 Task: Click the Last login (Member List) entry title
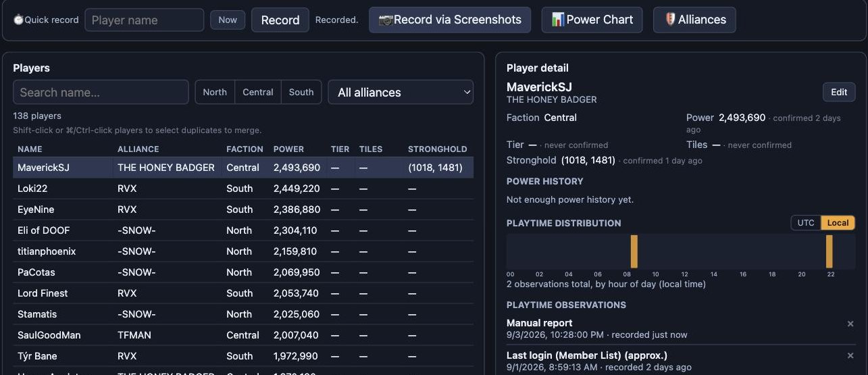[x=587, y=355]
